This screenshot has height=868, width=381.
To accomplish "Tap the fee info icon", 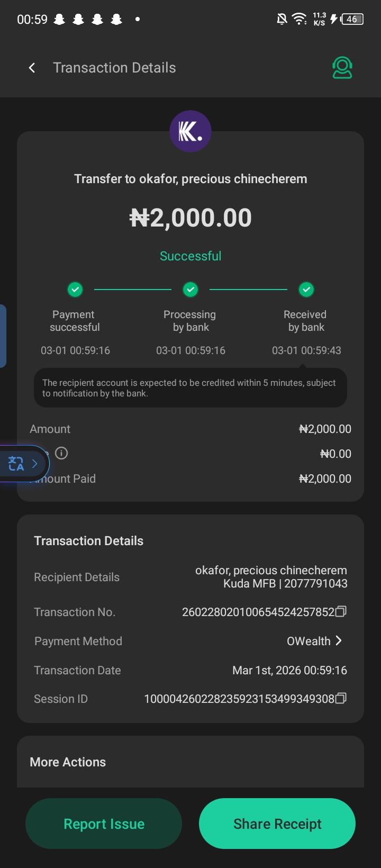I will click(61, 453).
